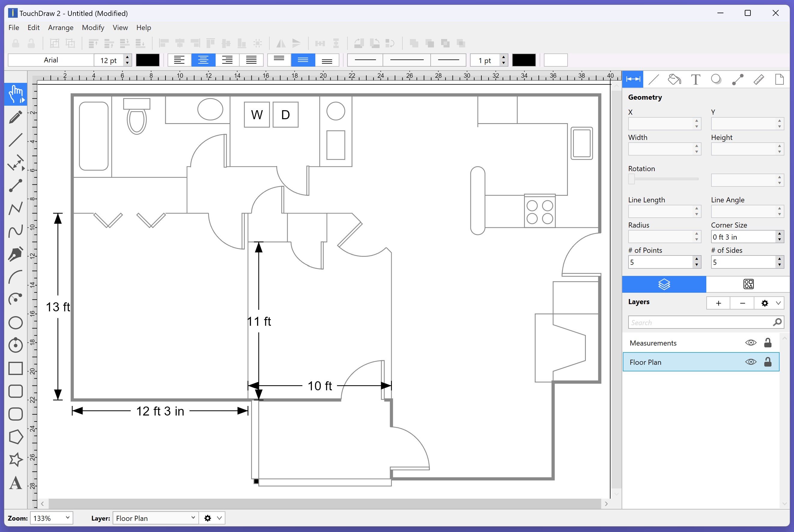The height and width of the screenshot is (532, 794).
Task: Choose the Star shape tool
Action: tap(15, 460)
